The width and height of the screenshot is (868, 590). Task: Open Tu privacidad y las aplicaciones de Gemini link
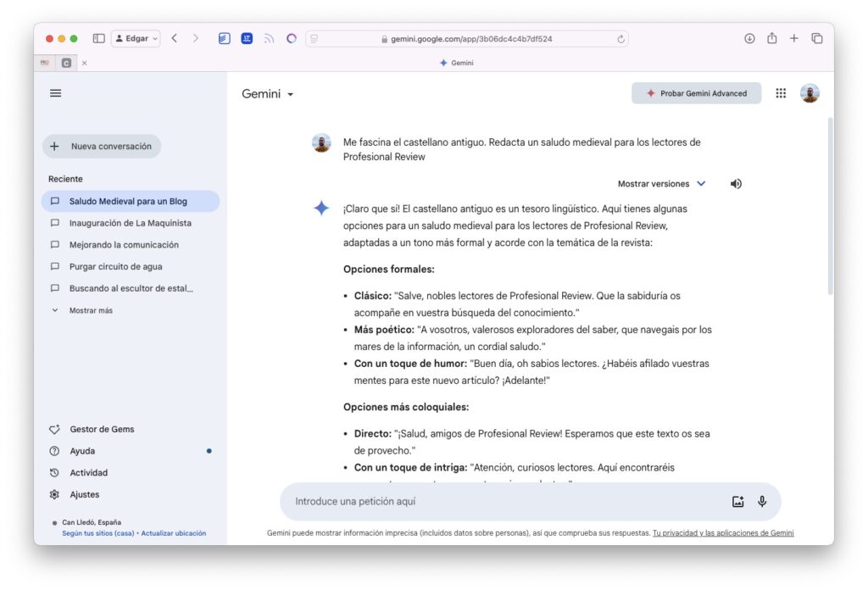(x=723, y=533)
